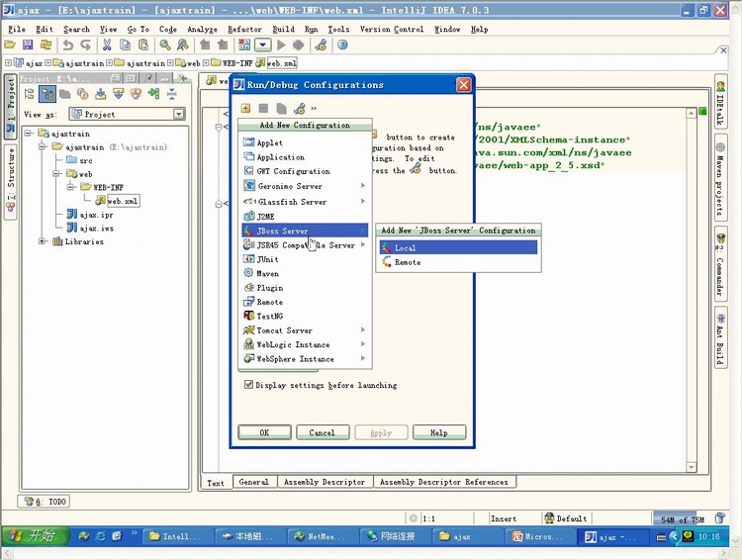
Task: Select Application configuration type
Action: tap(305, 156)
